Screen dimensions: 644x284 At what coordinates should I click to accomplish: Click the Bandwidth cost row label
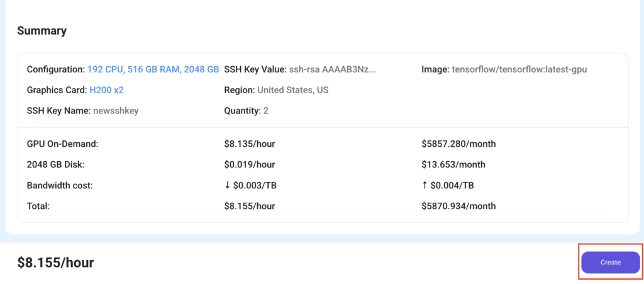click(60, 186)
